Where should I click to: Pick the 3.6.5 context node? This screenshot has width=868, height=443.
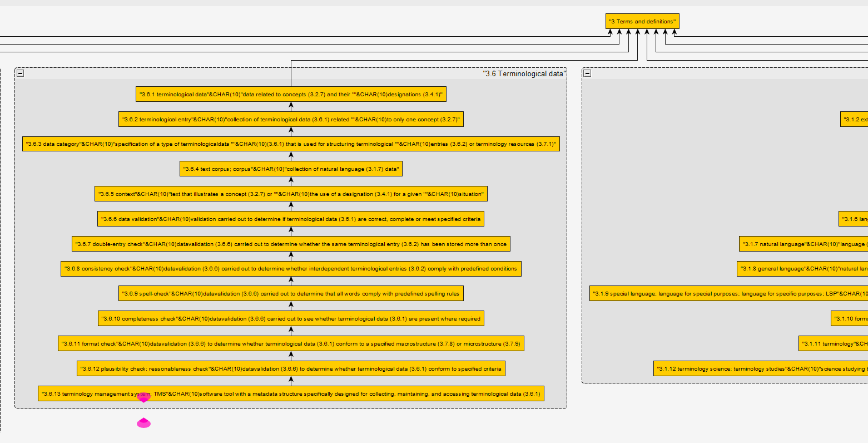tap(291, 194)
